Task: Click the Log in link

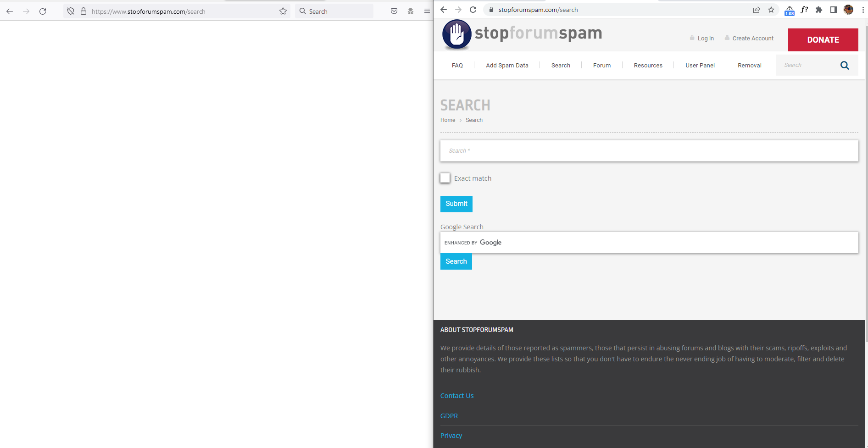Action: point(706,39)
